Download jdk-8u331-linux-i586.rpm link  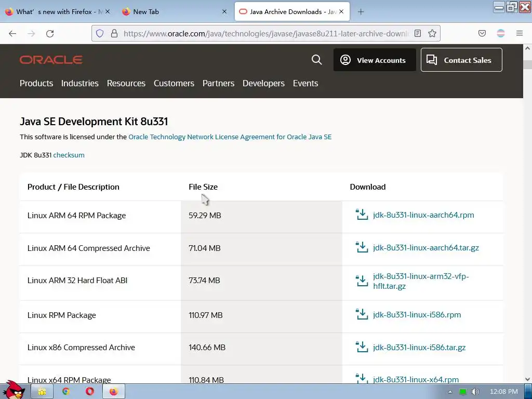tap(417, 314)
